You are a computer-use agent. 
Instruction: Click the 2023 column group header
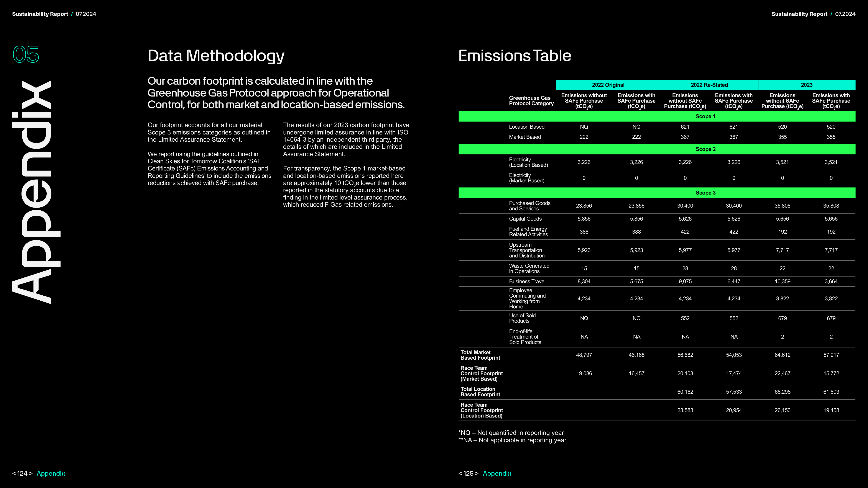click(x=807, y=85)
